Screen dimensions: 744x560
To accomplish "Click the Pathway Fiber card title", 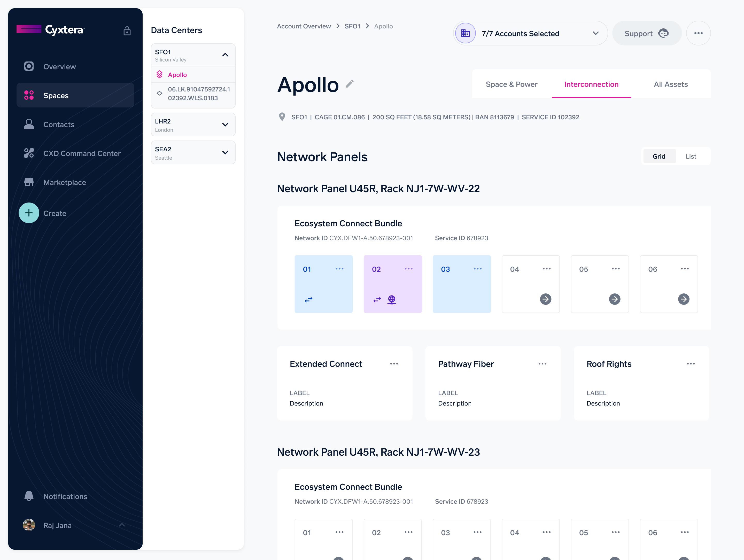I will [x=466, y=364].
